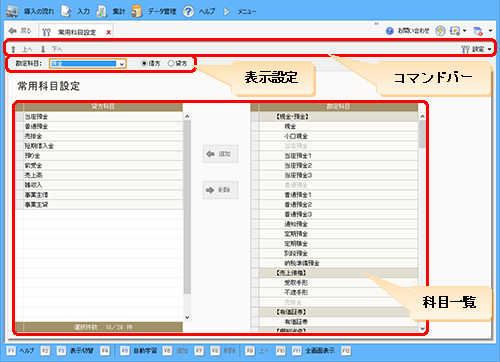Select 雑収入 row in the left list
500x362 pixels.
tap(103, 185)
